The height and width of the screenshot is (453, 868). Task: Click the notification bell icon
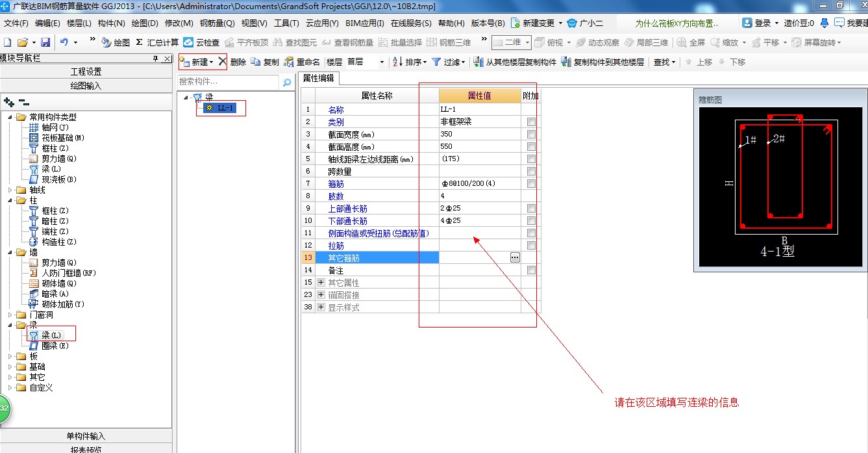825,23
